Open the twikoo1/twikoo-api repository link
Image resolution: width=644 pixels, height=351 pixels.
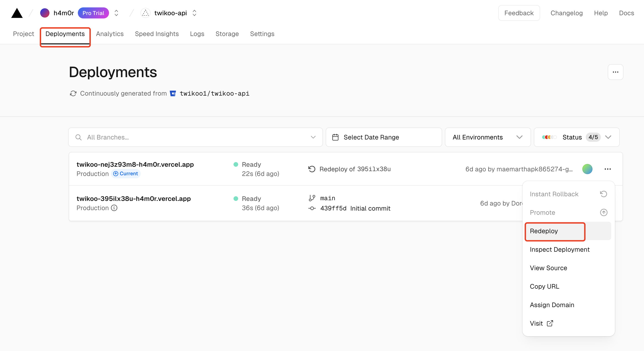point(215,94)
